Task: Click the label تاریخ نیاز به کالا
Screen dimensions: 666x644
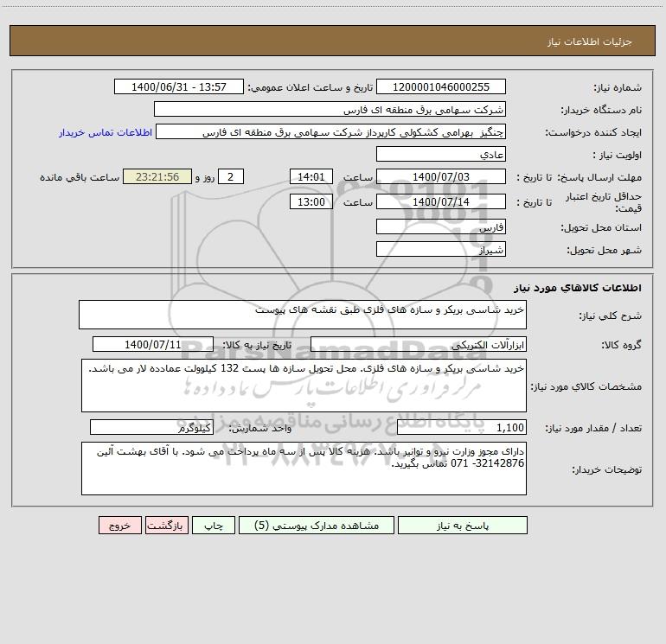Action: [x=257, y=345]
